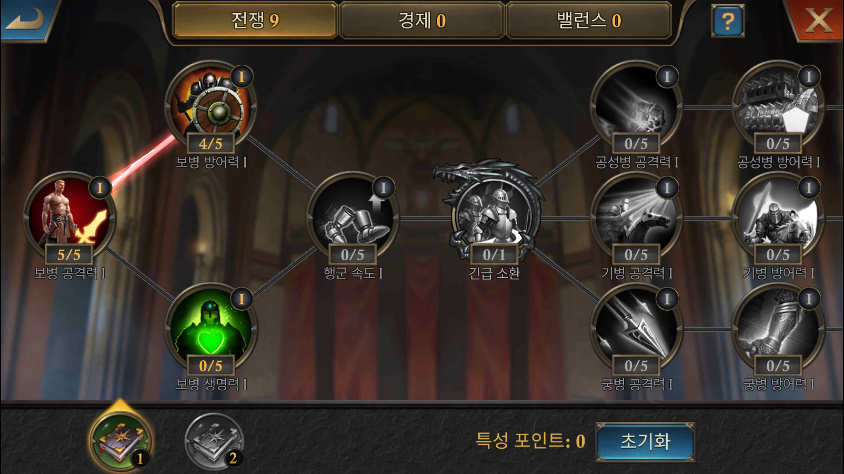Choose talent book preset 1
The height and width of the screenshot is (474, 844).
121,440
